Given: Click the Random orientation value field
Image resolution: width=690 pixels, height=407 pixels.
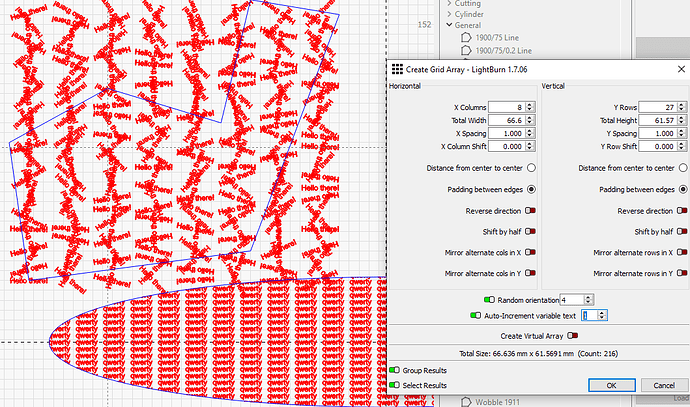Looking at the screenshot, I should 572,300.
